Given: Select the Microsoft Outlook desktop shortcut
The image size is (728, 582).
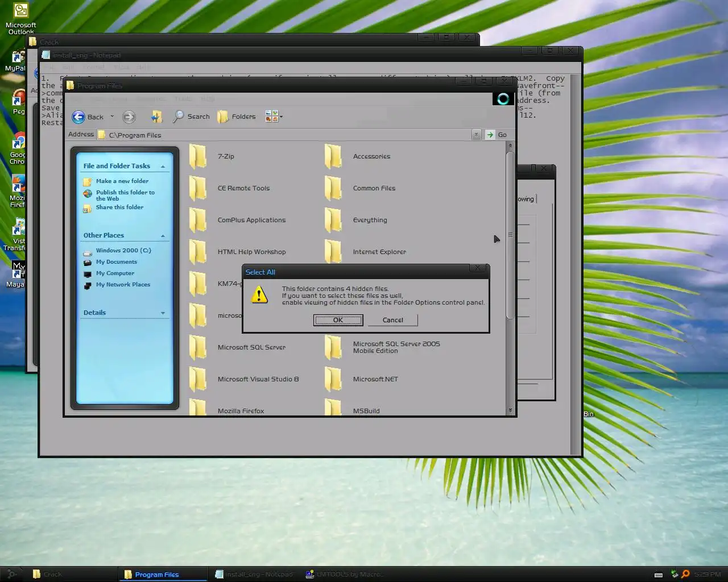Looking at the screenshot, I should 20,18.
